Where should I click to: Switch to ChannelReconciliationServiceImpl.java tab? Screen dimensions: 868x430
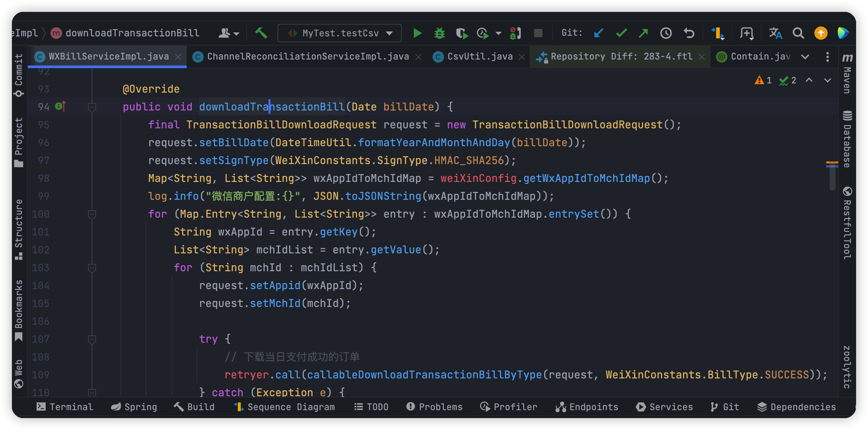(x=308, y=57)
